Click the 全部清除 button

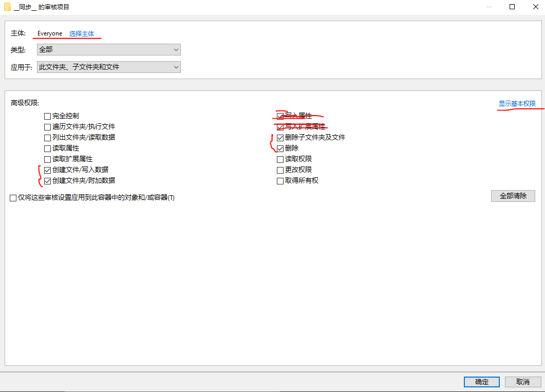pyautogui.click(x=513, y=196)
